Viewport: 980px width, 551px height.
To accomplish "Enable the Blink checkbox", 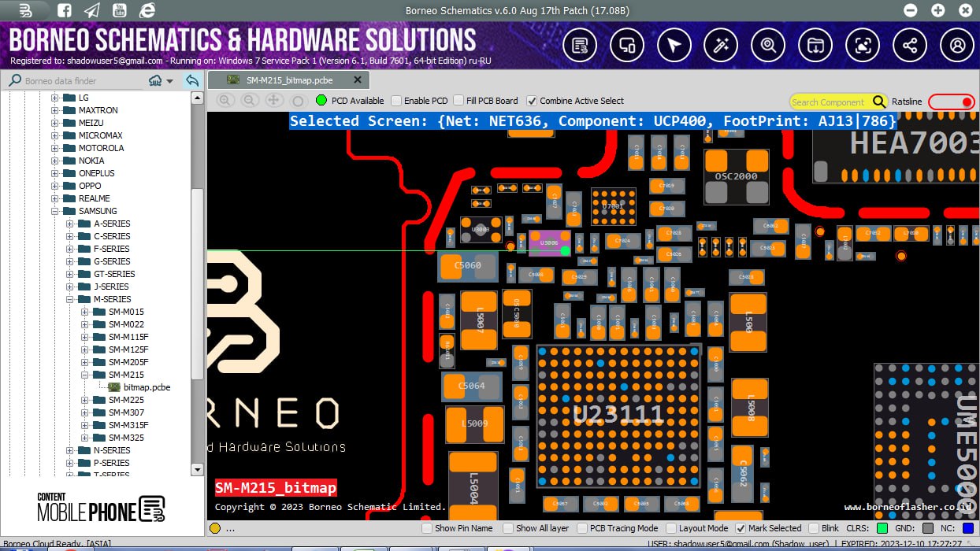I will (812, 528).
